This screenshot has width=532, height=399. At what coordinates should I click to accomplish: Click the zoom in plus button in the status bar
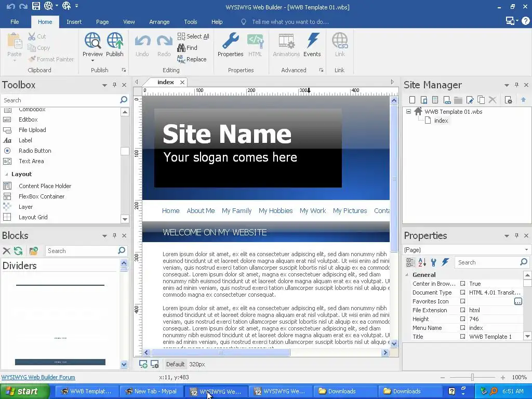point(503,377)
